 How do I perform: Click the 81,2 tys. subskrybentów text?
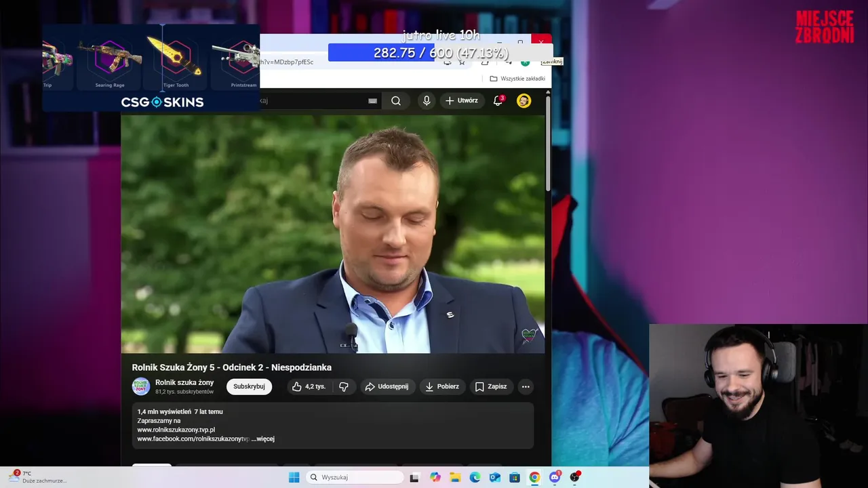[x=184, y=392]
